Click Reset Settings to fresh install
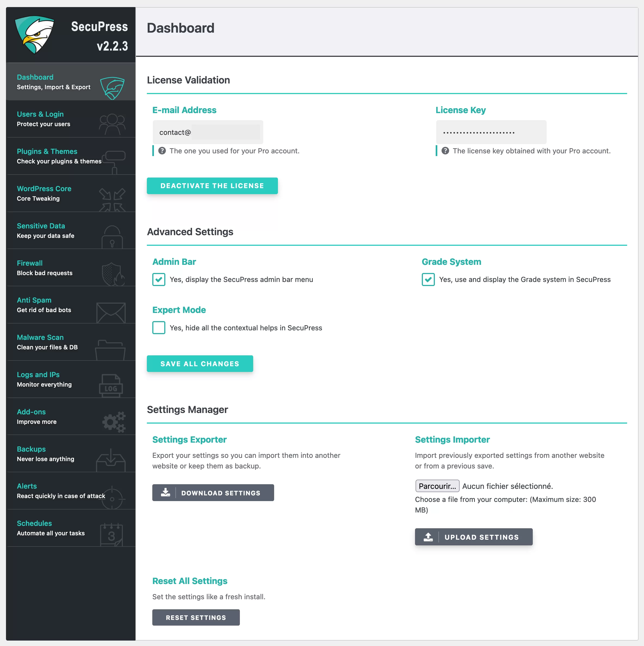Viewport: 644px width, 646px height. click(x=196, y=618)
